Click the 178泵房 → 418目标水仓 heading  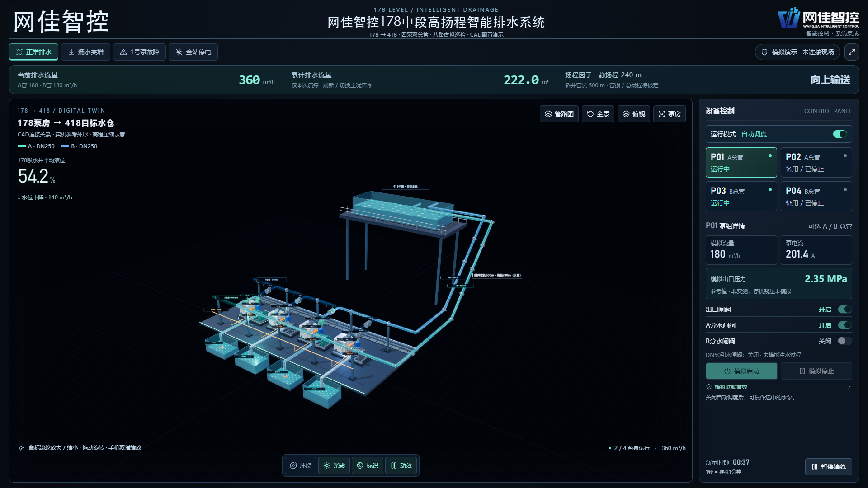coord(66,123)
